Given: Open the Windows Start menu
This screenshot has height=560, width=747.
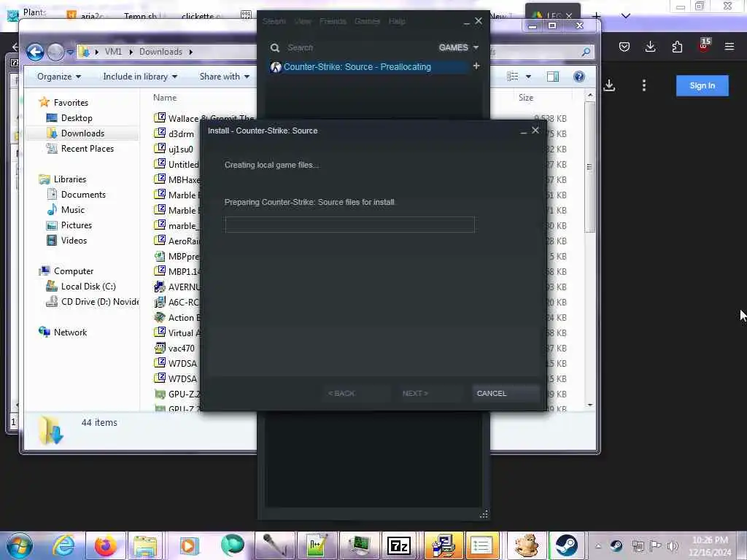Looking at the screenshot, I should point(20,545).
